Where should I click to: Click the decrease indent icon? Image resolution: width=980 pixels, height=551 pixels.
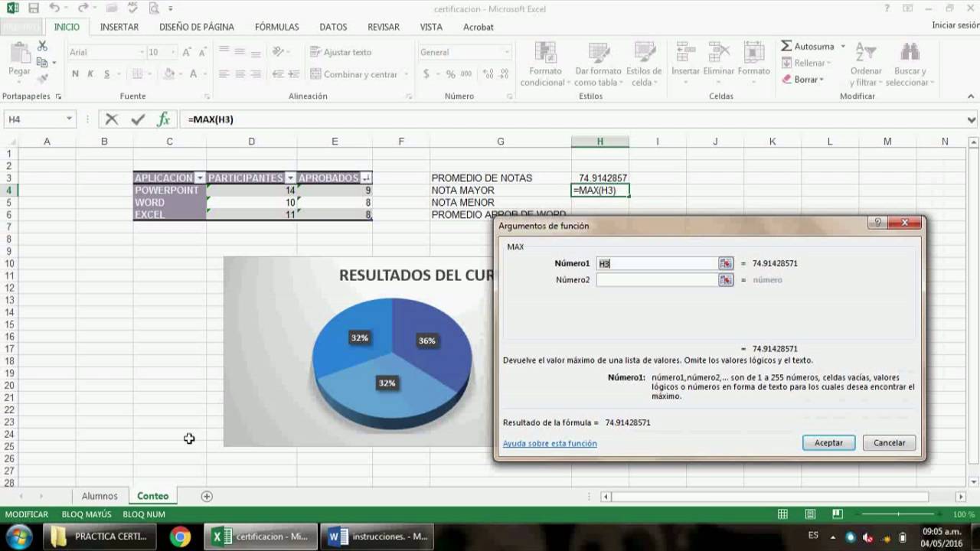pos(279,74)
